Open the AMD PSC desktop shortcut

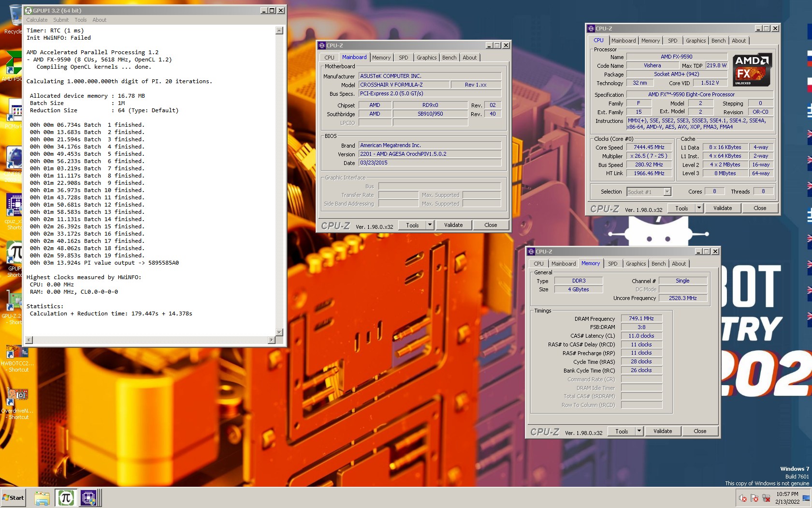(13, 66)
